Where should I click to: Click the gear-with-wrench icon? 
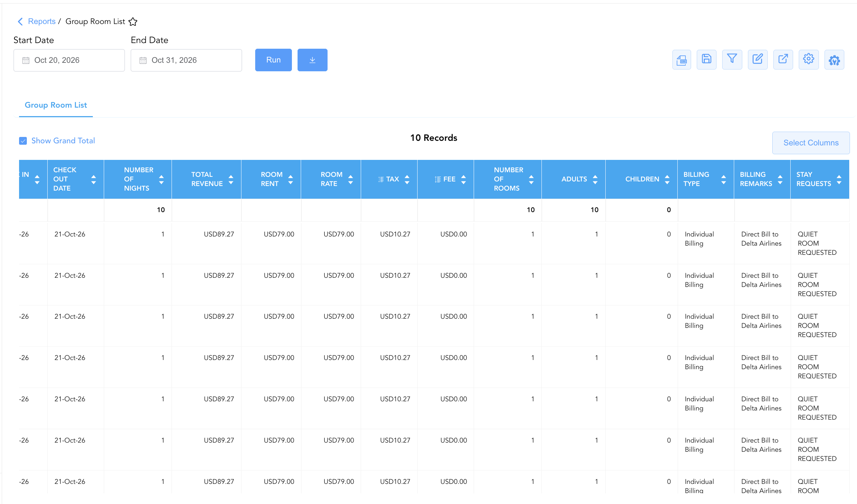point(834,60)
